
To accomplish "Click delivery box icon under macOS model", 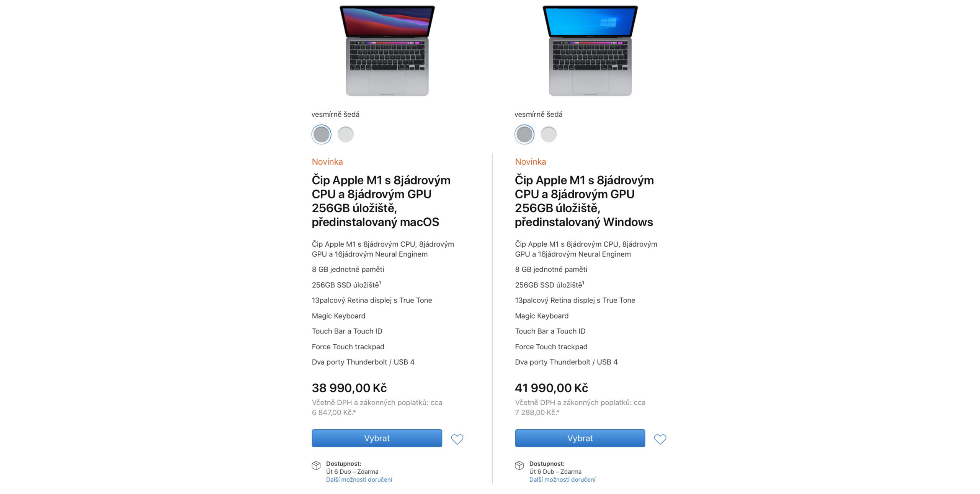I will (316, 465).
